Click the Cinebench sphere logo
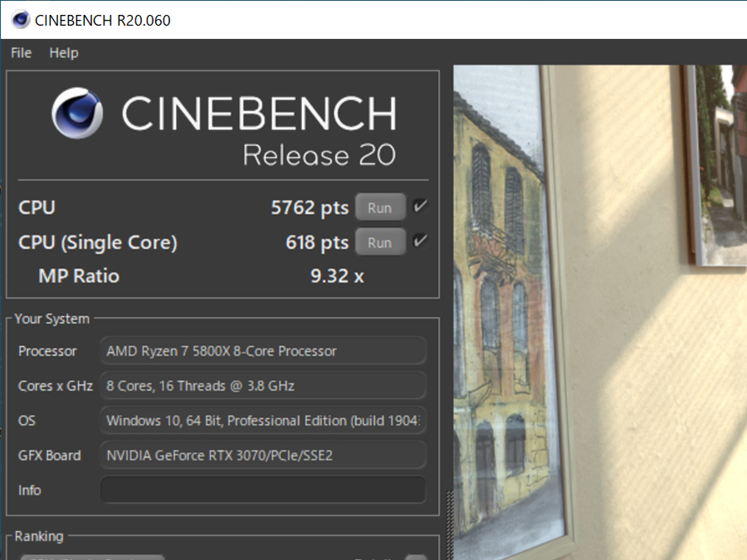This screenshot has width=747, height=560. (x=77, y=114)
